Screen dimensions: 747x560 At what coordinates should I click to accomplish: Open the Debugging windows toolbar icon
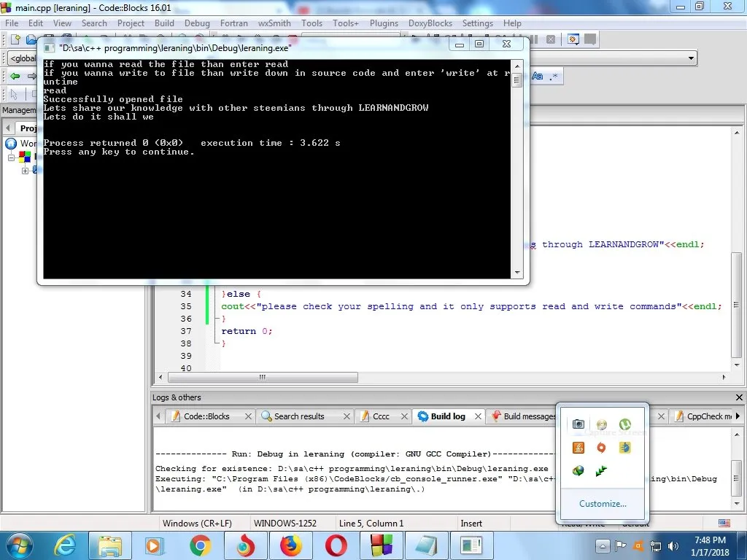(573, 39)
